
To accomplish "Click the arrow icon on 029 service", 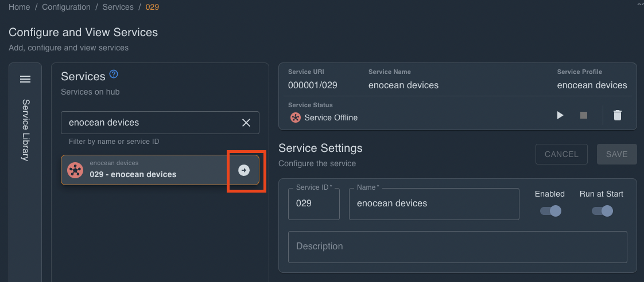I will click(244, 170).
